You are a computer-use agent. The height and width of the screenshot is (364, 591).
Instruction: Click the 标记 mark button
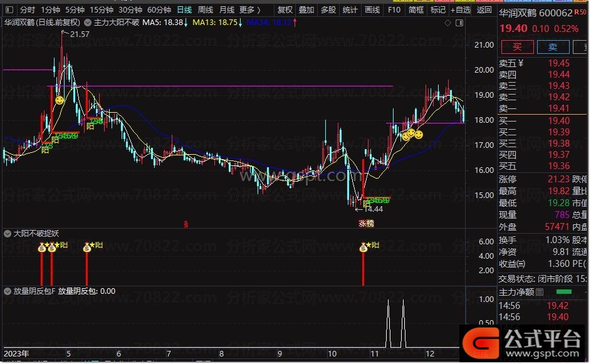pyautogui.click(x=438, y=10)
